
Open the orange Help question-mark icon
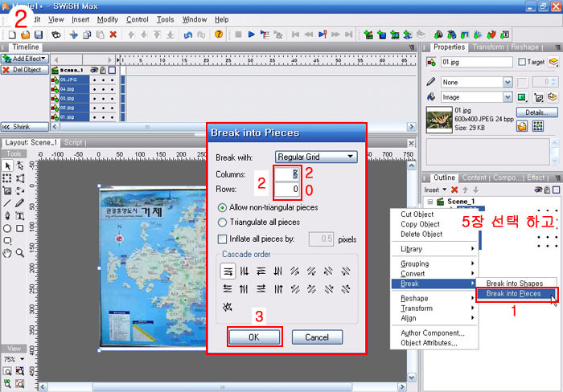click(x=218, y=35)
